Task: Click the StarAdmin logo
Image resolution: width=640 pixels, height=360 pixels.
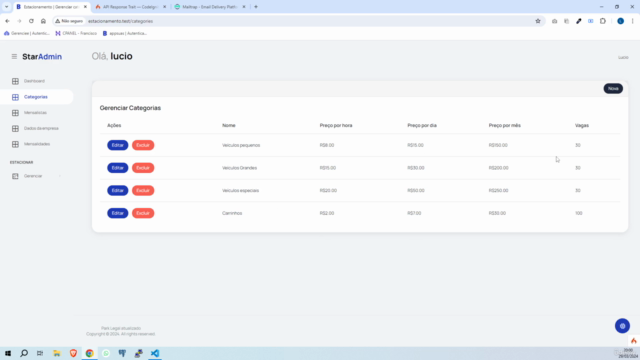Action: pos(42,57)
